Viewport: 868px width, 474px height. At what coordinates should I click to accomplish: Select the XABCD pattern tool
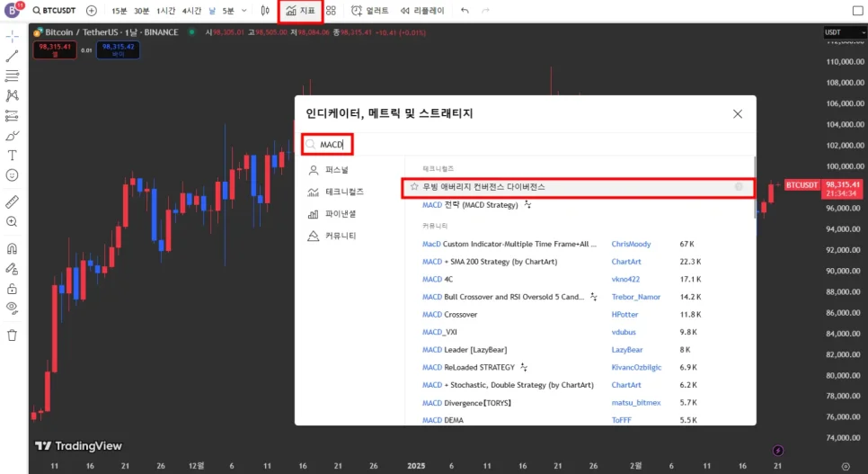tap(13, 95)
